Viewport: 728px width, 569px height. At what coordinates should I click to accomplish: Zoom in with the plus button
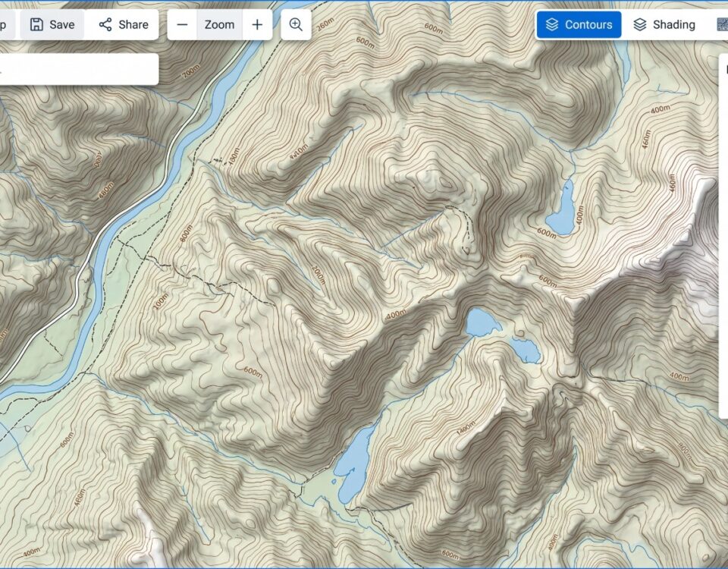coord(257,24)
